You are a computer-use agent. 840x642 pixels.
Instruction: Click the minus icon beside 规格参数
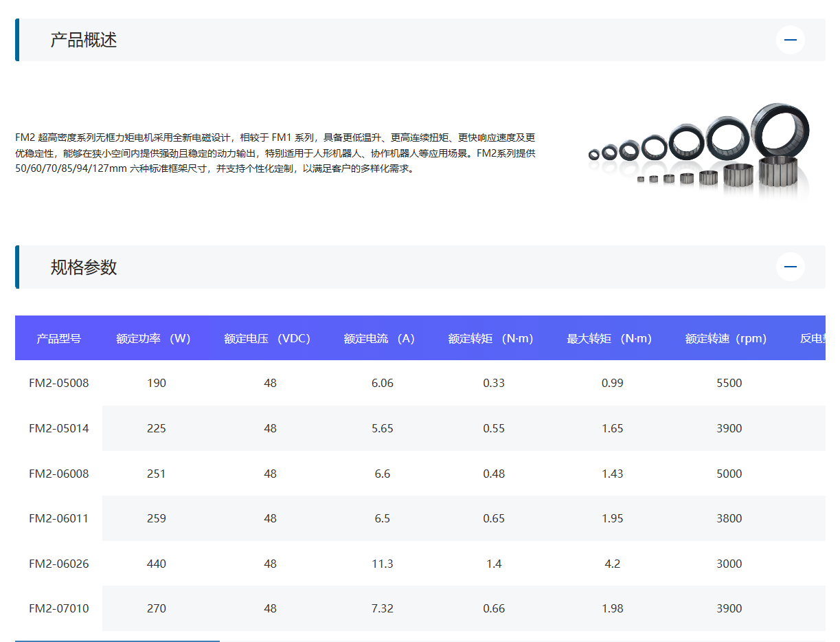[791, 267]
